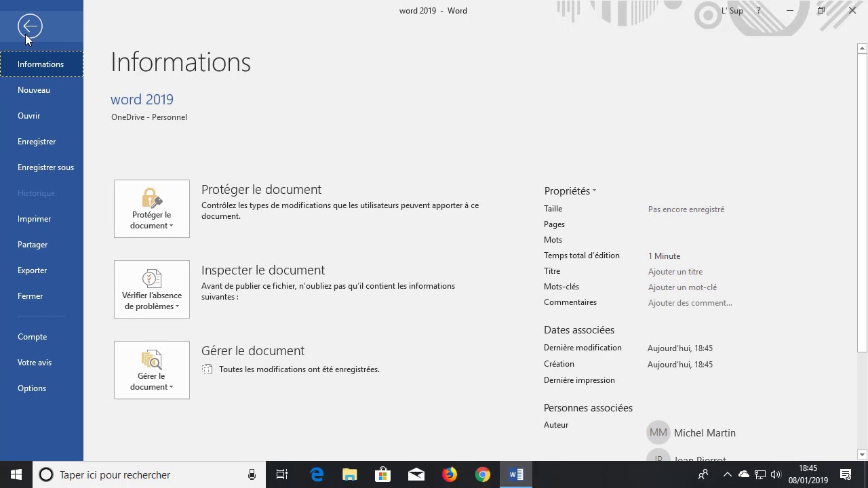This screenshot has width=868, height=488.
Task: Open the help question mark icon
Action: click(x=758, y=11)
